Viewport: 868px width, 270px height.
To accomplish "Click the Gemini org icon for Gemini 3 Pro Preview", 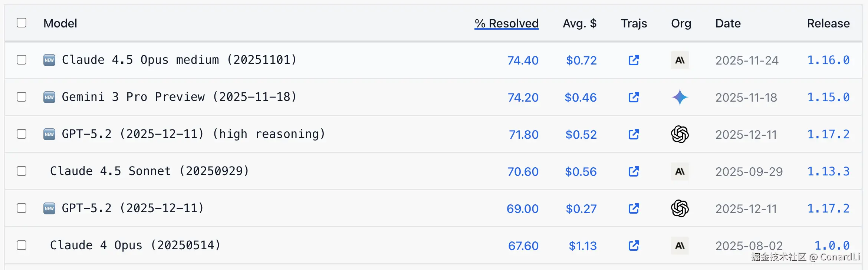I will pyautogui.click(x=680, y=97).
